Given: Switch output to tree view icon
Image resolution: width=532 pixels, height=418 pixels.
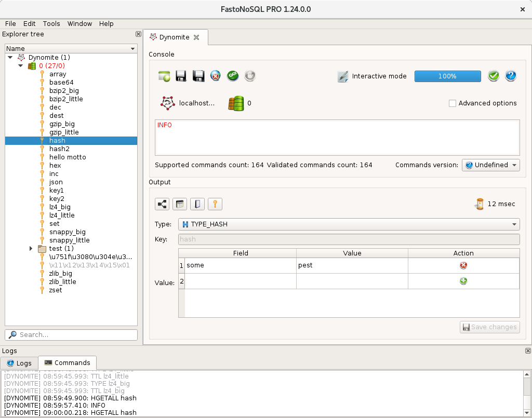Looking at the screenshot, I should pos(162,204).
